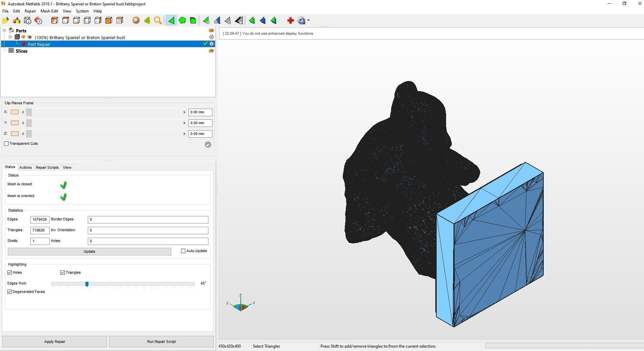The height and width of the screenshot is (351, 644).
Task: Click the magnifying glass zoom icon
Action: tap(158, 21)
